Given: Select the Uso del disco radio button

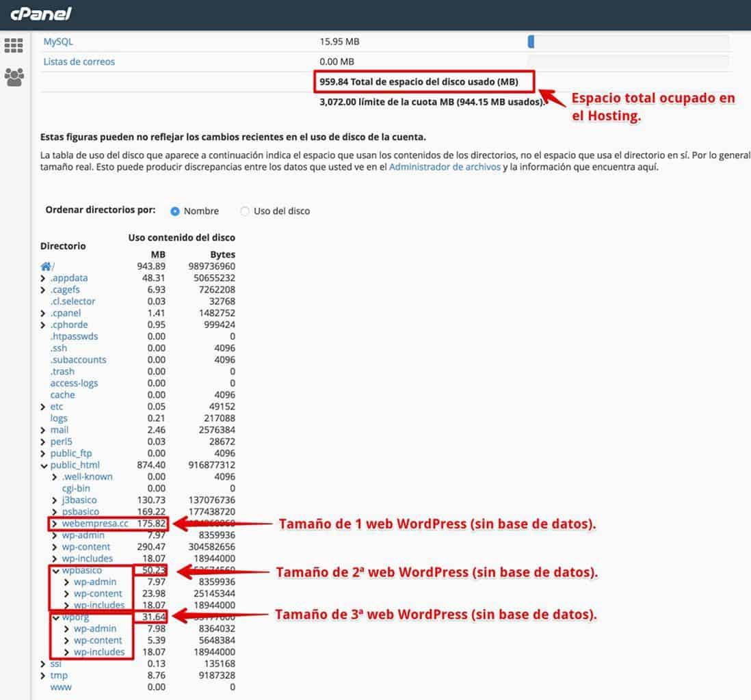Looking at the screenshot, I should (245, 211).
